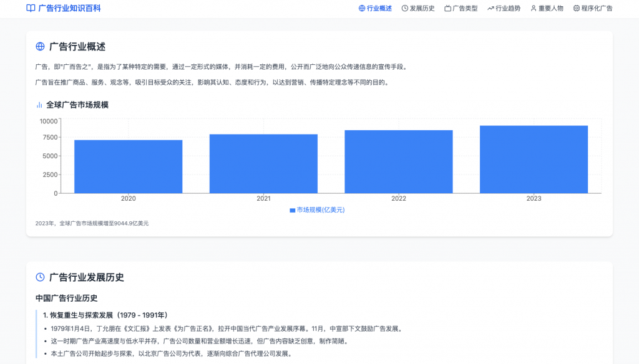Click the bullet starting 这一时期广告产业高速度

(x=200, y=341)
